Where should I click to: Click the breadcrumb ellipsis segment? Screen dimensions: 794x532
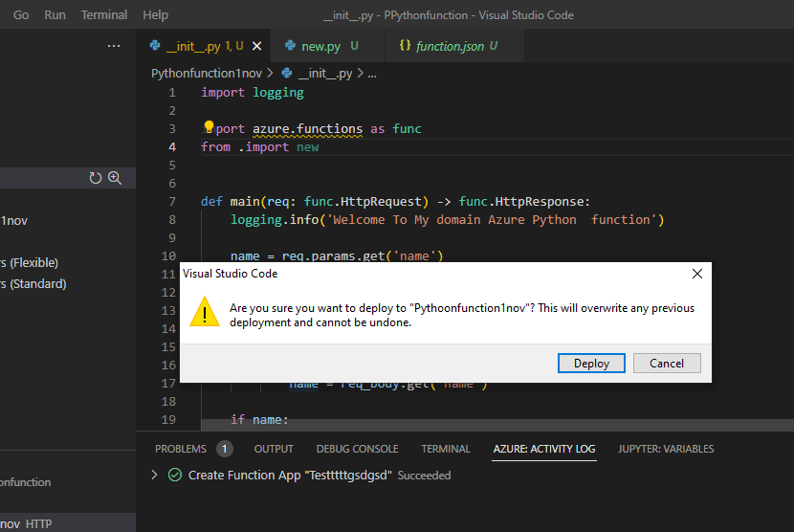click(372, 74)
